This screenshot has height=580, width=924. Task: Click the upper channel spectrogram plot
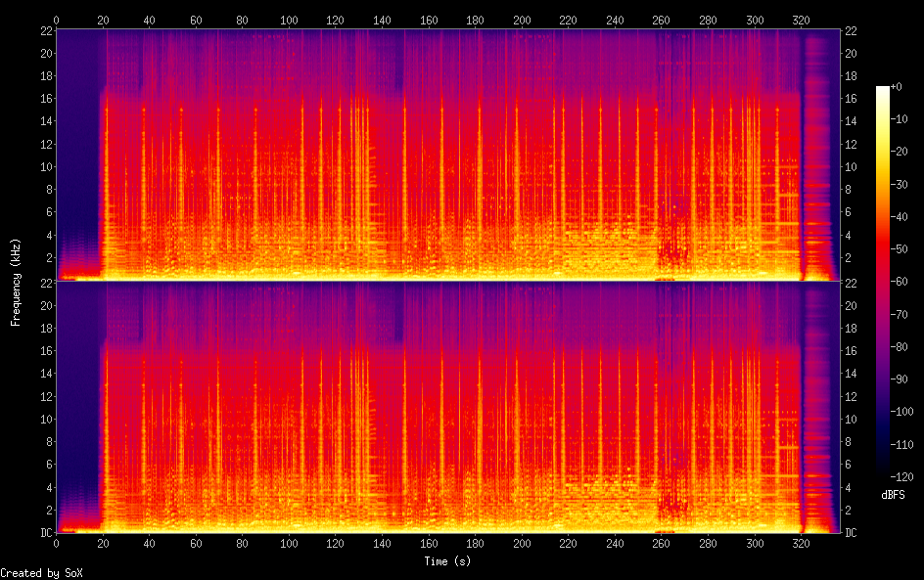(448, 155)
